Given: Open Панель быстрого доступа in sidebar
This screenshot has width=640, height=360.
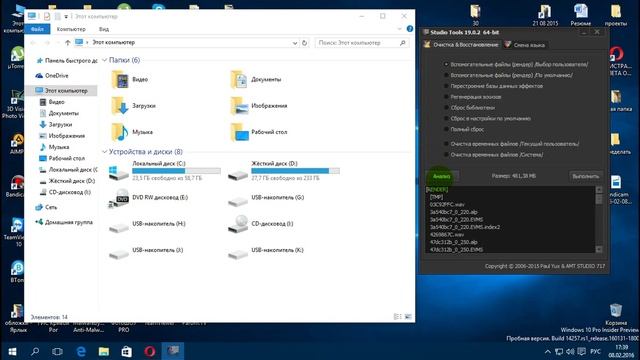Looking at the screenshot, I should pyautogui.click(x=67, y=60).
